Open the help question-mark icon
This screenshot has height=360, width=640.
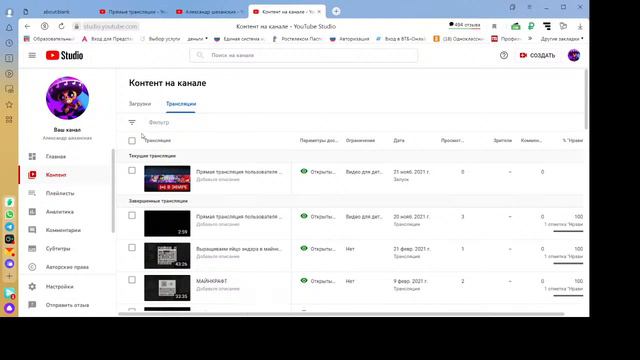(504, 55)
